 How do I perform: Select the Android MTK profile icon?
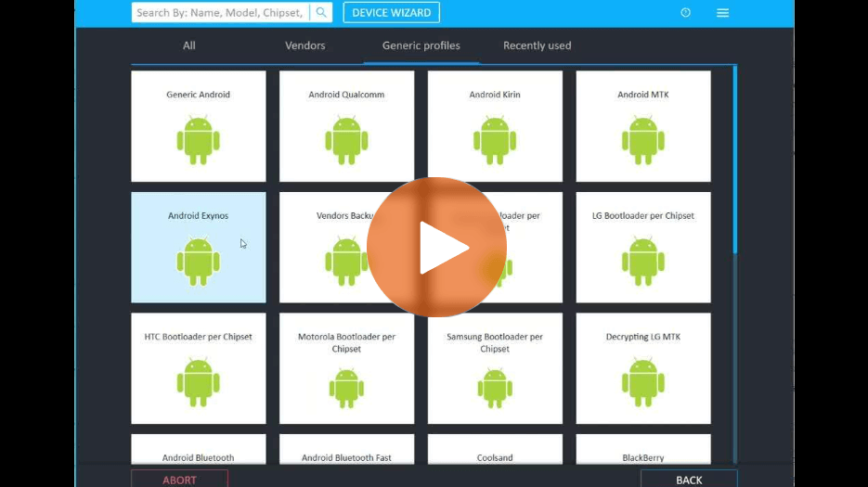(643, 140)
